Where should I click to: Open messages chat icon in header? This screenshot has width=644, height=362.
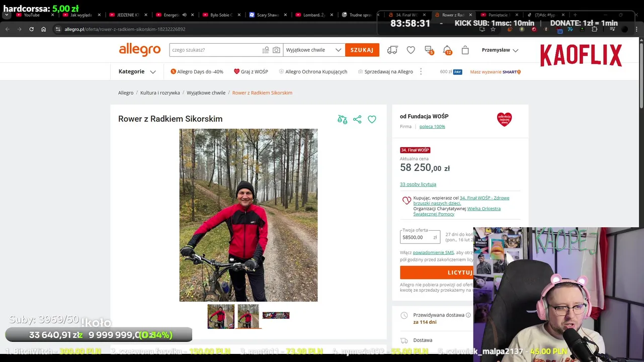click(x=429, y=50)
